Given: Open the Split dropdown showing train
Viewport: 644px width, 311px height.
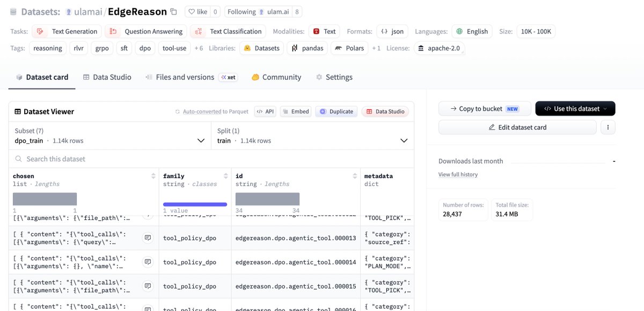Looking at the screenshot, I should tap(312, 136).
